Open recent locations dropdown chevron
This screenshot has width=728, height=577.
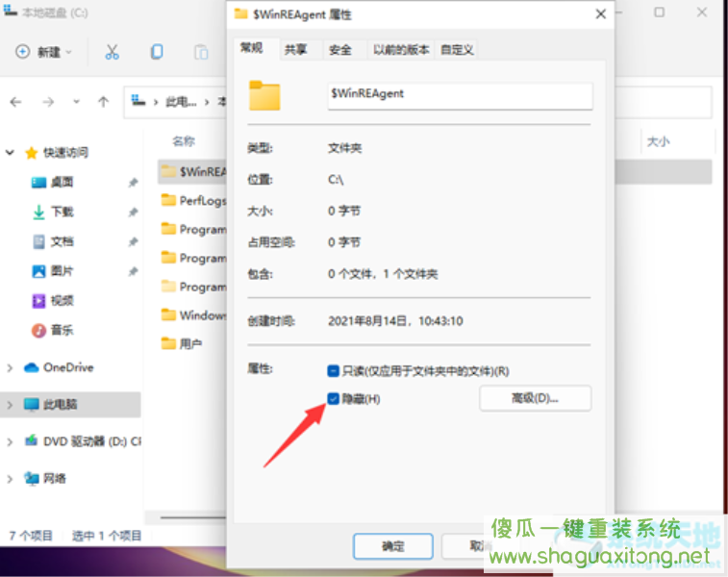tap(77, 102)
